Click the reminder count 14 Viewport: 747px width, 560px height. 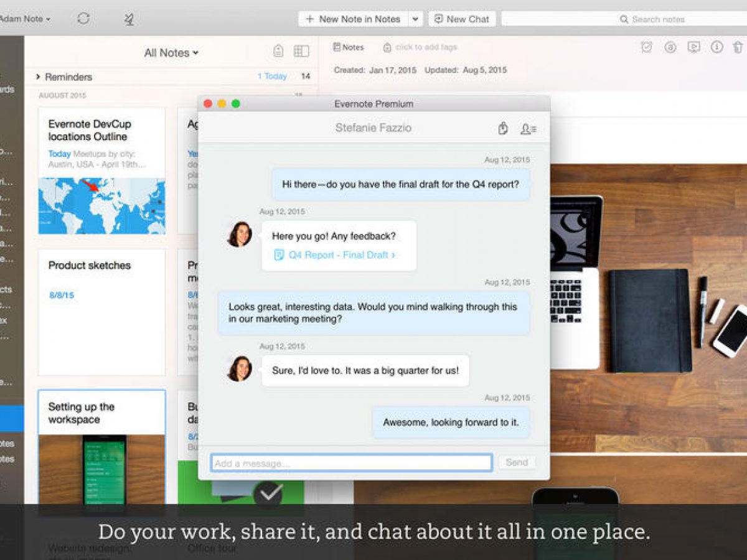click(x=306, y=77)
